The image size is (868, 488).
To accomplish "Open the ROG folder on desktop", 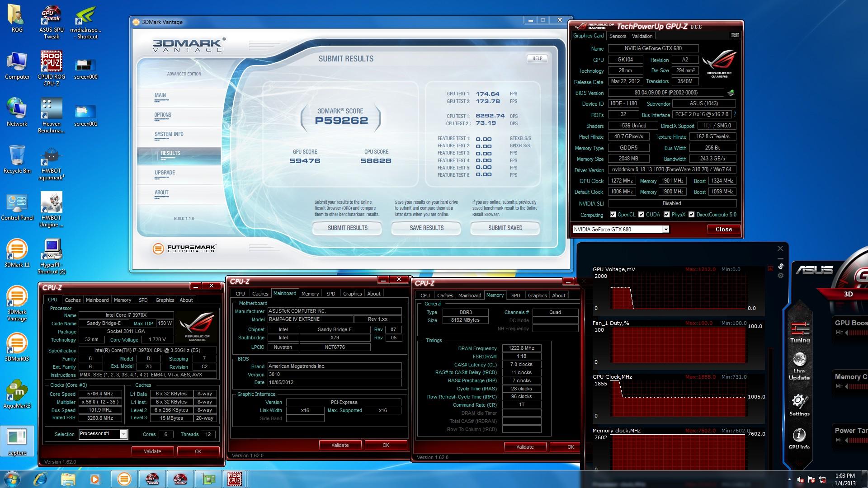I will click(17, 19).
